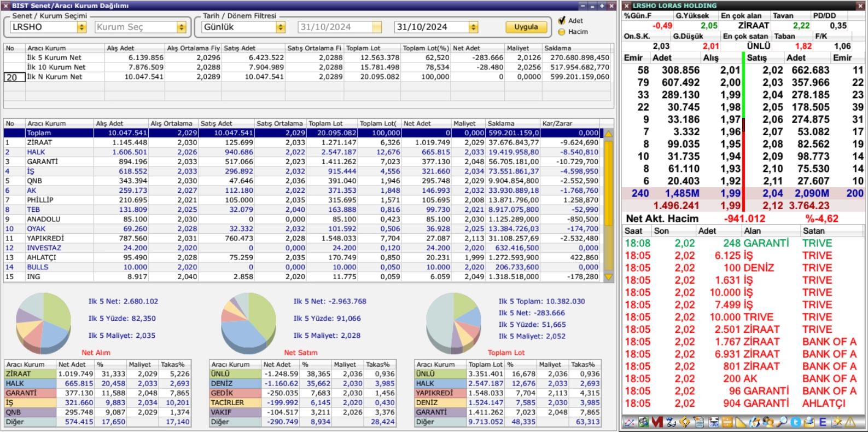
Task: Open the blue globe icon in bottom toolbar
Action: click(x=754, y=422)
